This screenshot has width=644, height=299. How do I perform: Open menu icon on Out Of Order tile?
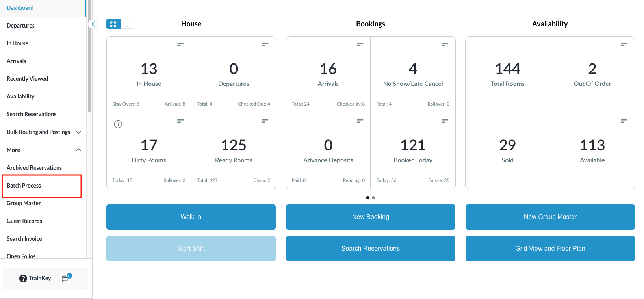[624, 45]
